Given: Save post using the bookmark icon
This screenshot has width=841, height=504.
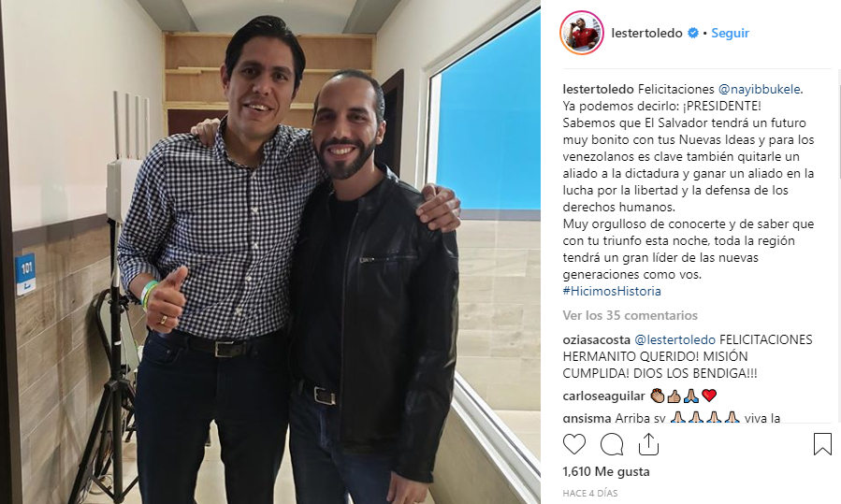Looking at the screenshot, I should (x=822, y=444).
